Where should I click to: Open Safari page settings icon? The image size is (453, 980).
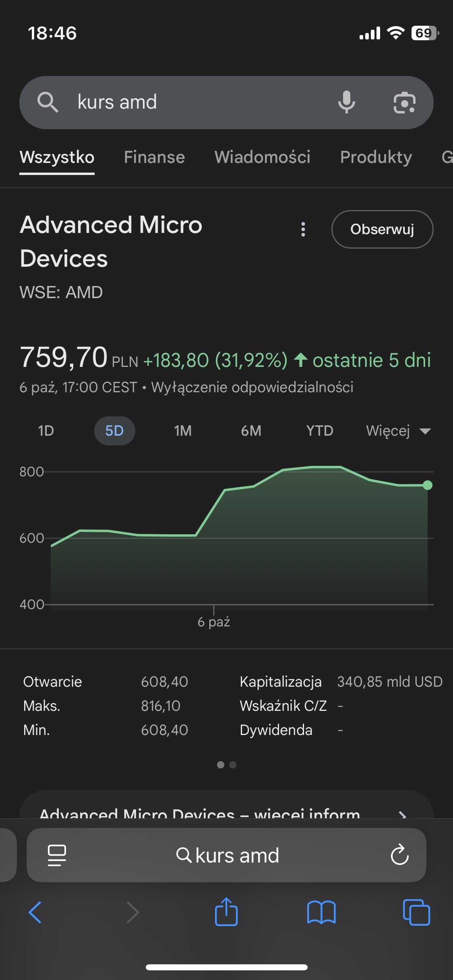click(x=57, y=855)
